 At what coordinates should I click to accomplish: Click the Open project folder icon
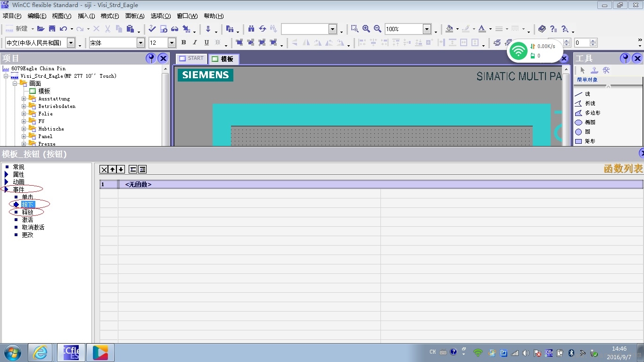tap(41, 29)
